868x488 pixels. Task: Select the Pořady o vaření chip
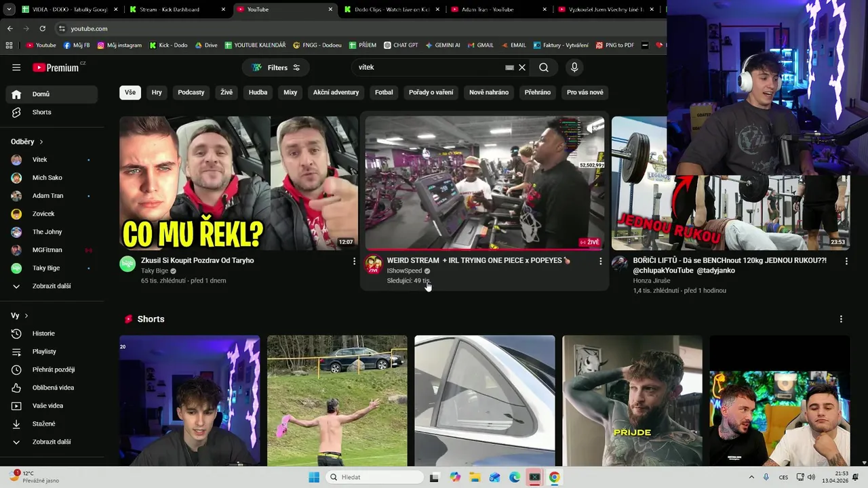click(x=431, y=92)
